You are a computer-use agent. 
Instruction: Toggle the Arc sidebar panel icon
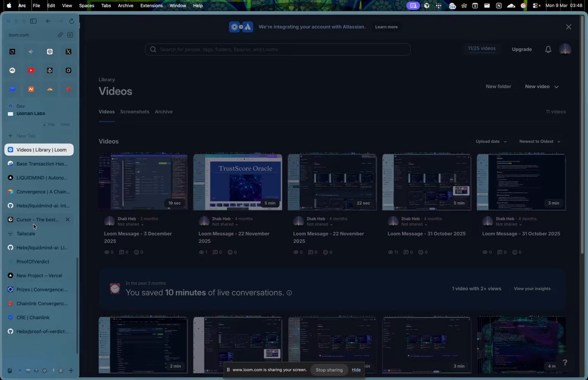(x=33, y=21)
